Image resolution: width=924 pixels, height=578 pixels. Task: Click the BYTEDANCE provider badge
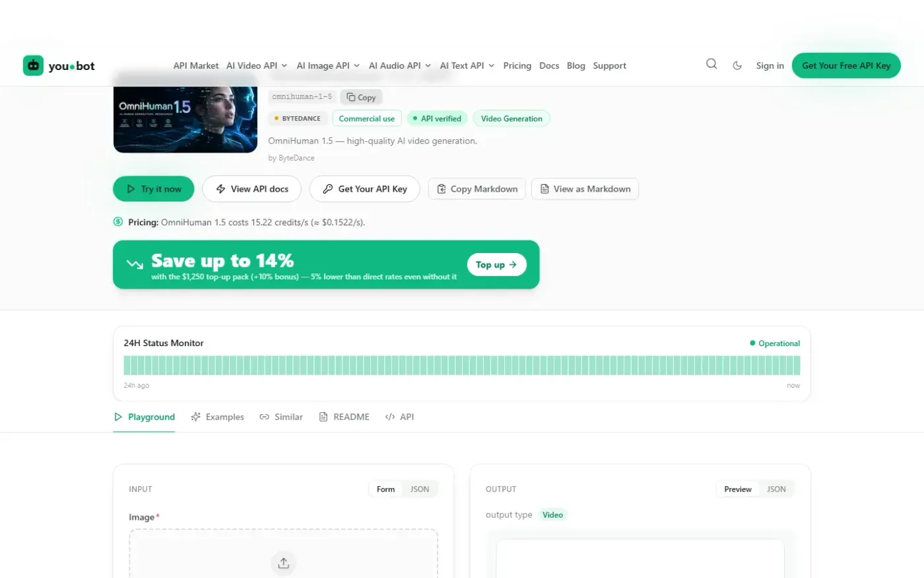point(297,119)
